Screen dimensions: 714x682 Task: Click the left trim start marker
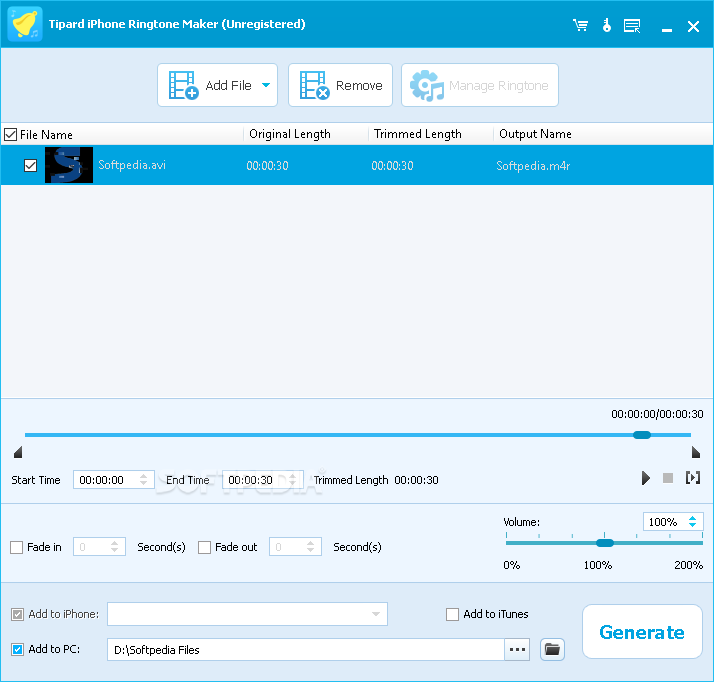(18, 452)
